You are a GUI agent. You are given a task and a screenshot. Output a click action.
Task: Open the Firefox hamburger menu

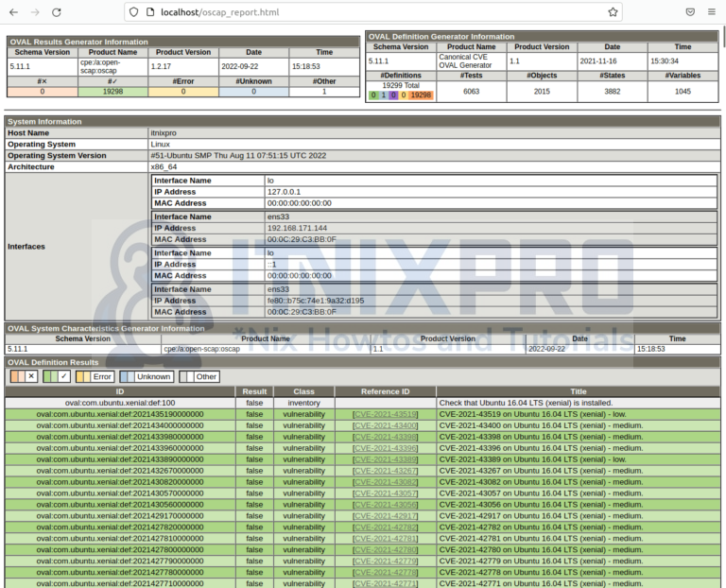point(714,12)
